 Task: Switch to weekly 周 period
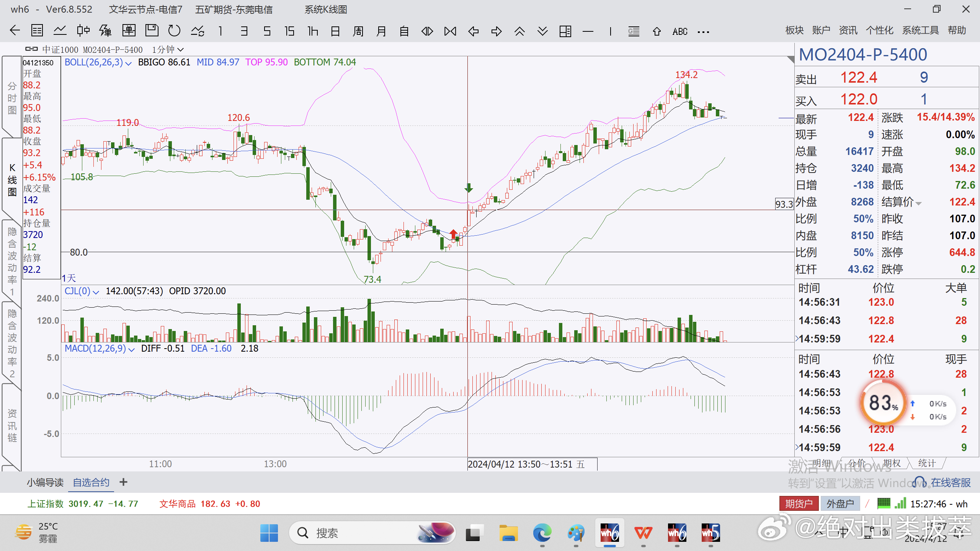pyautogui.click(x=358, y=31)
